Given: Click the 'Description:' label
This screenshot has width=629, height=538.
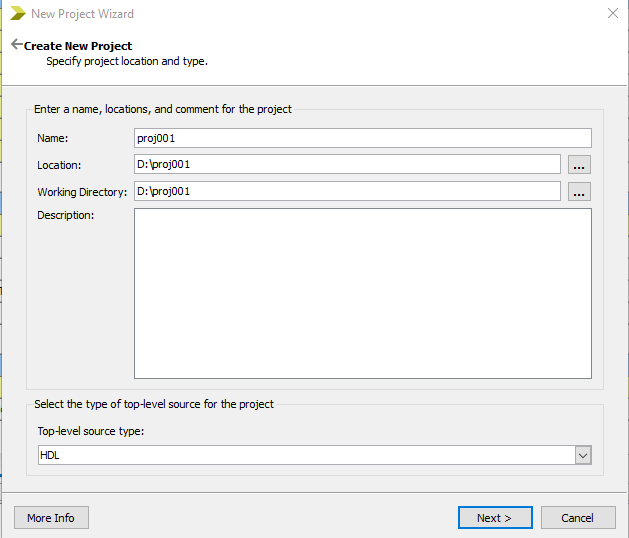Looking at the screenshot, I should pyautogui.click(x=65, y=215).
